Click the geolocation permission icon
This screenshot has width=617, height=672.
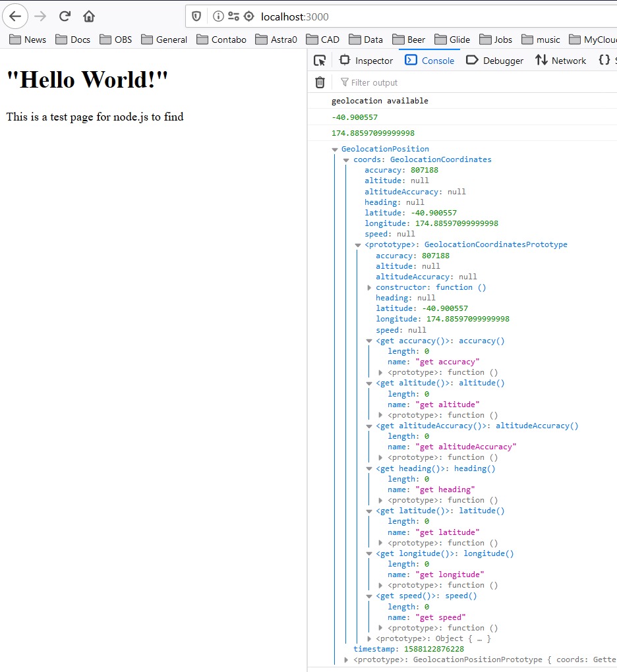[249, 16]
